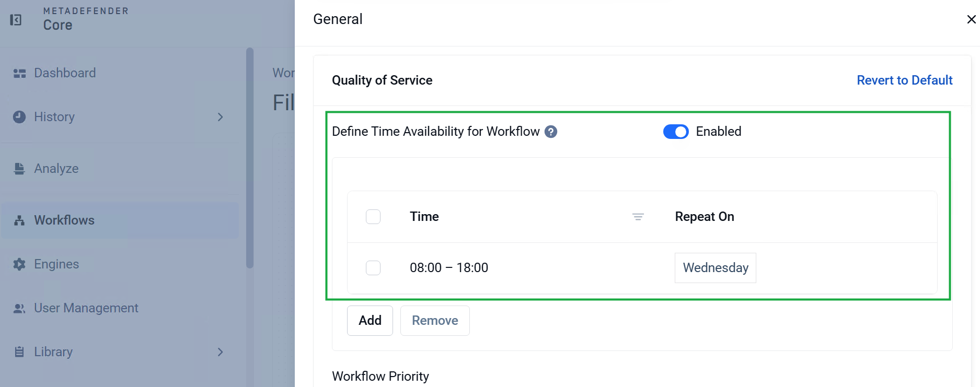Click the Add button

pos(370,321)
